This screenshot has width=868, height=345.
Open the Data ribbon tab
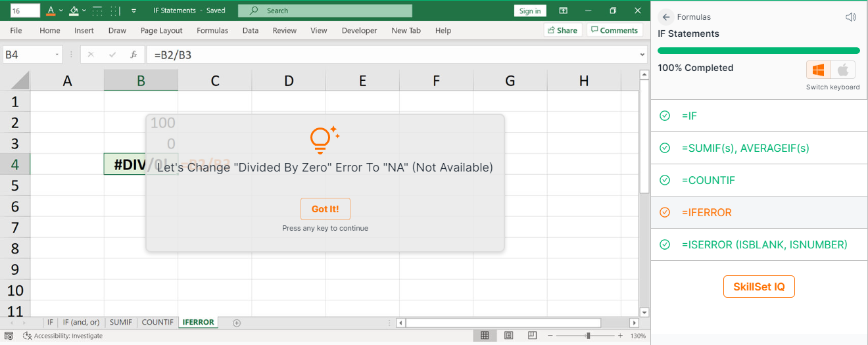click(251, 30)
